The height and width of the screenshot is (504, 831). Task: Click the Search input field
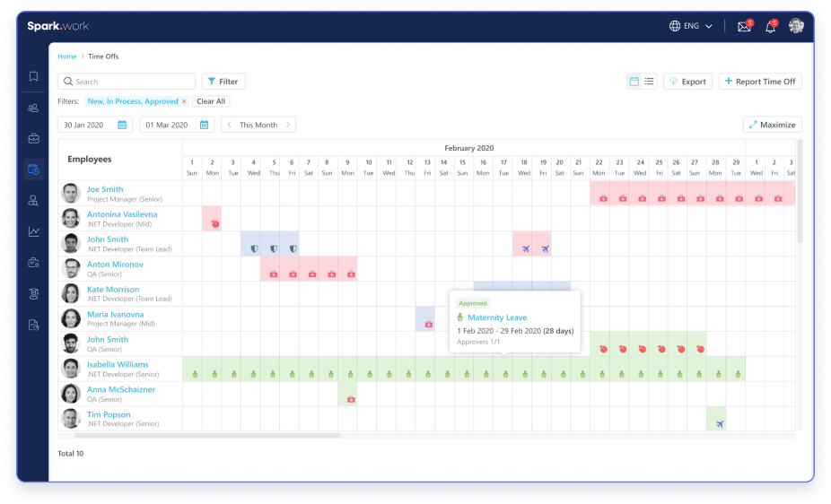pyautogui.click(x=127, y=82)
